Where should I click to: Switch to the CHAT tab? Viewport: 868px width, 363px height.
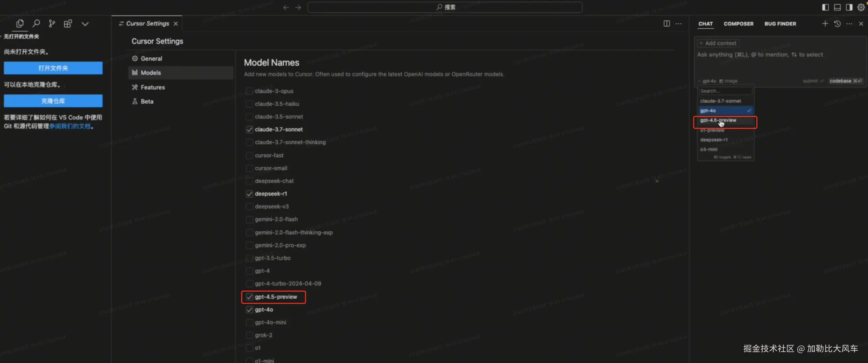click(705, 24)
